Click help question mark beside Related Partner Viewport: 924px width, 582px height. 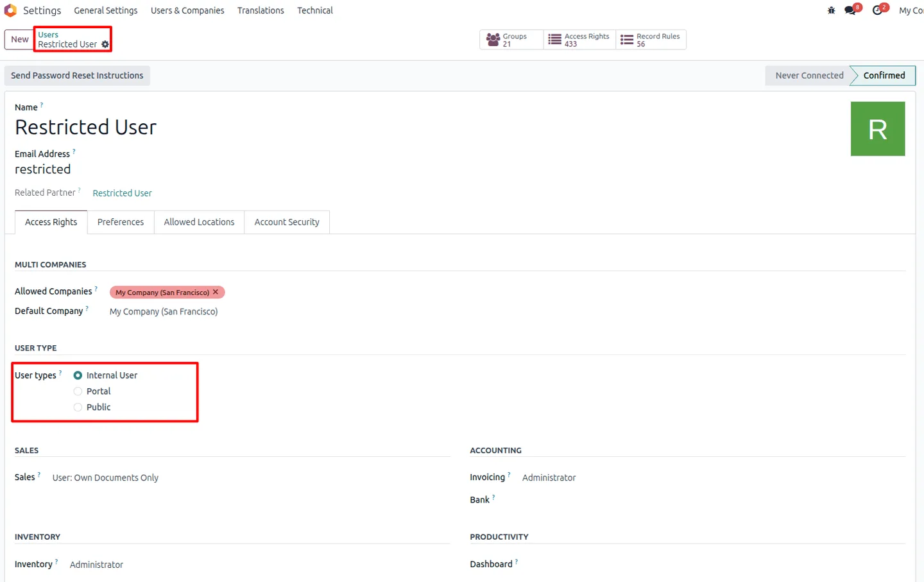click(x=80, y=190)
